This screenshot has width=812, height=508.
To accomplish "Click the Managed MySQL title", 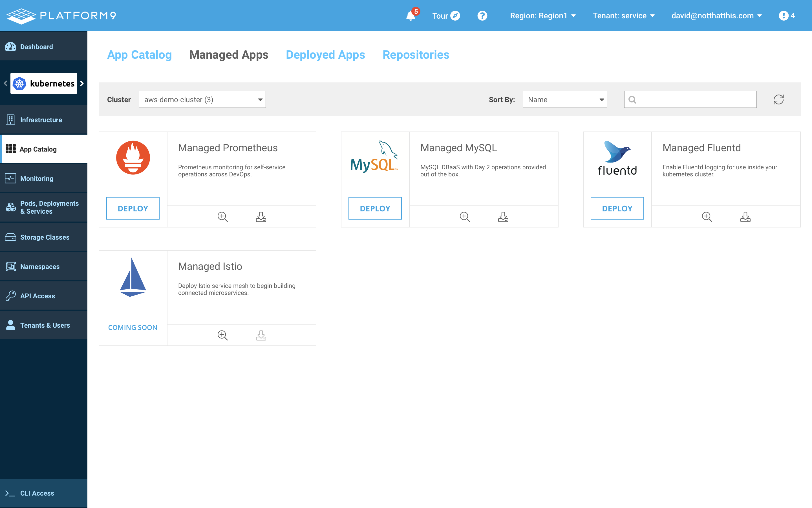I will click(459, 148).
